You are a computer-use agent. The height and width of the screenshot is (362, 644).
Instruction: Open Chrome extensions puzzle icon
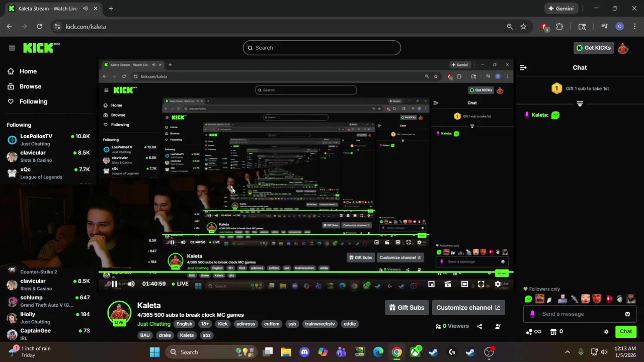point(559,27)
